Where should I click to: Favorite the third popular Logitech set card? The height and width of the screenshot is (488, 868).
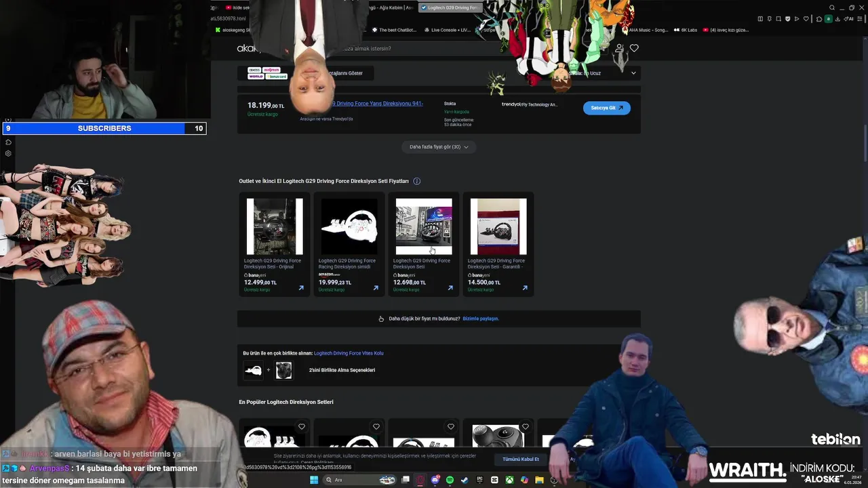point(451,427)
